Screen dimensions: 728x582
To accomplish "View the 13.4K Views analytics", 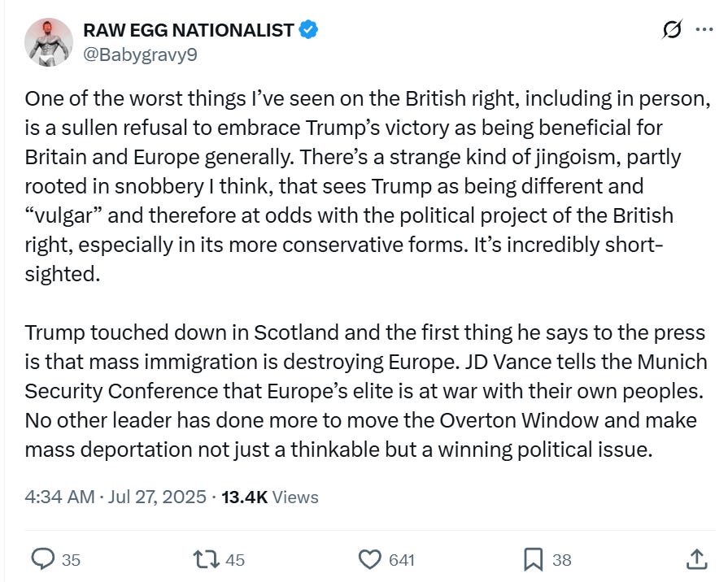I will point(270,497).
